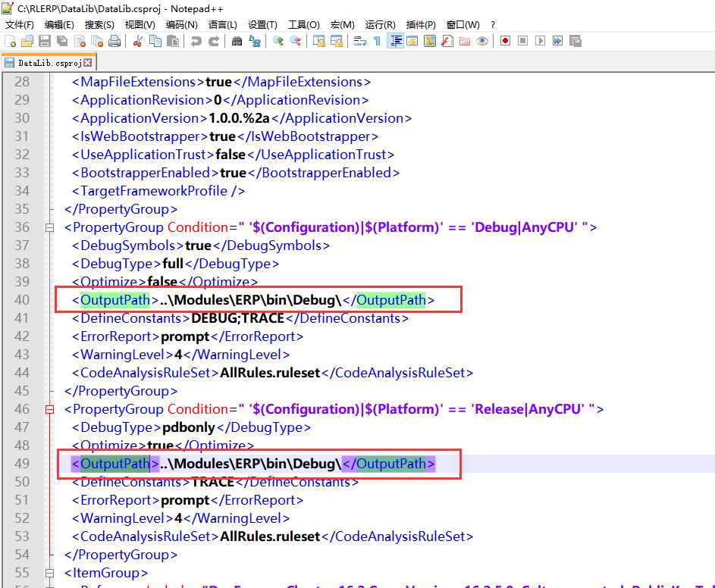Start macro recording red dot icon
The height and width of the screenshot is (588, 715).
pos(505,42)
